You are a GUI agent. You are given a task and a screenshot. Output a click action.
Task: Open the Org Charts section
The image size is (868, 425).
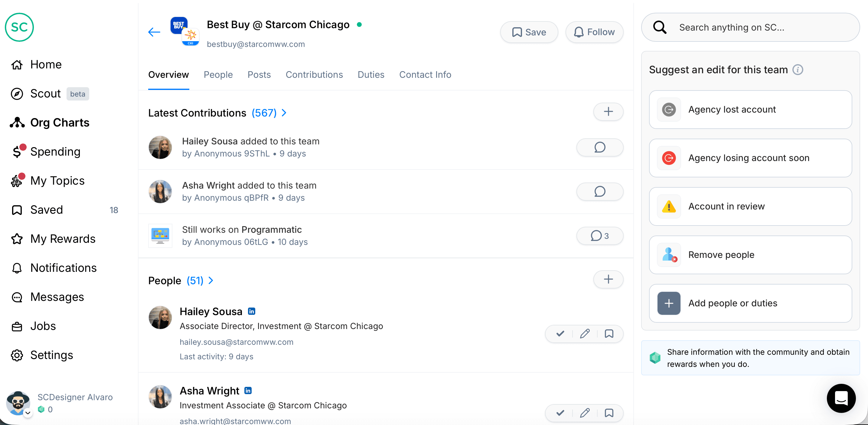[59, 122]
